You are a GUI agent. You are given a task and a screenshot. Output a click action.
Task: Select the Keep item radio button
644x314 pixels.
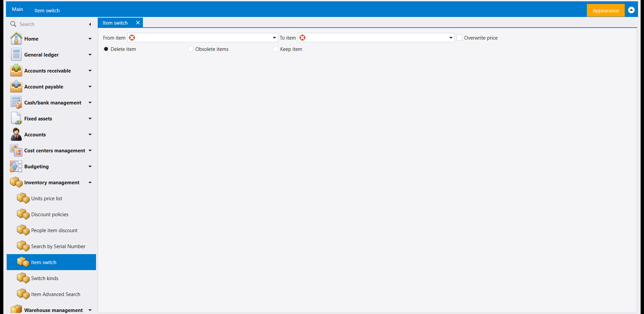tap(275, 49)
